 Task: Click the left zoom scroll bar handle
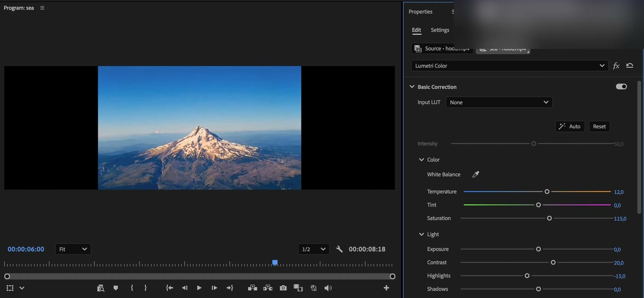7,276
